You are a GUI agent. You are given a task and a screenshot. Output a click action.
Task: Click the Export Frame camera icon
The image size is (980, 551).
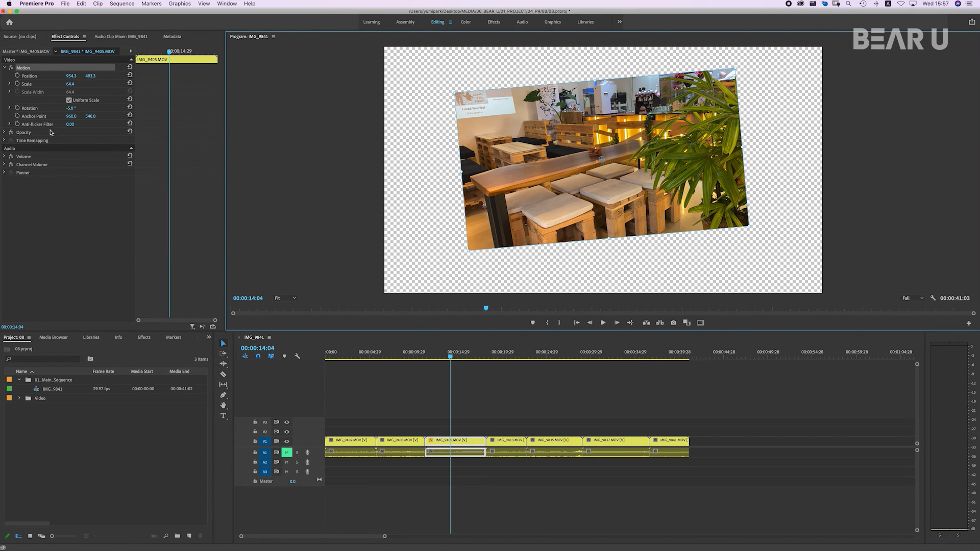(673, 322)
